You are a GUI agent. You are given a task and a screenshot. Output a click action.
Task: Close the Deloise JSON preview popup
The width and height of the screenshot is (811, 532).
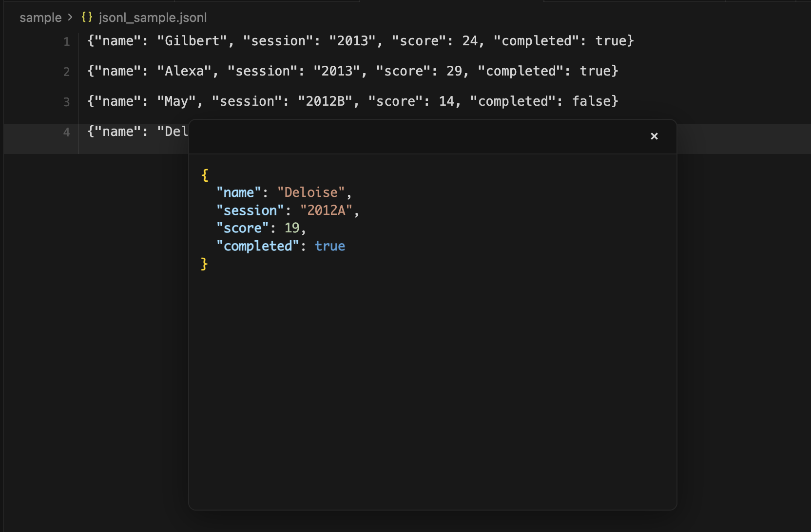pyautogui.click(x=654, y=136)
